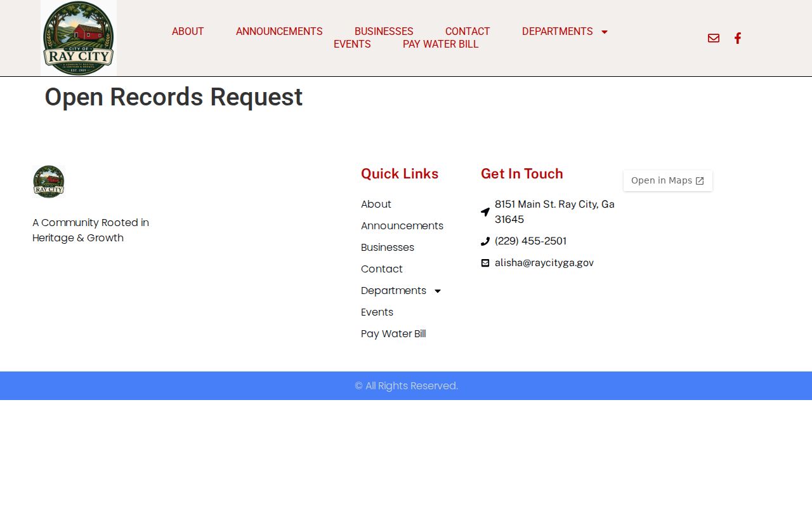Image resolution: width=812 pixels, height=508 pixels.
Task: Click the phone icon beside the number
Action: click(485, 241)
